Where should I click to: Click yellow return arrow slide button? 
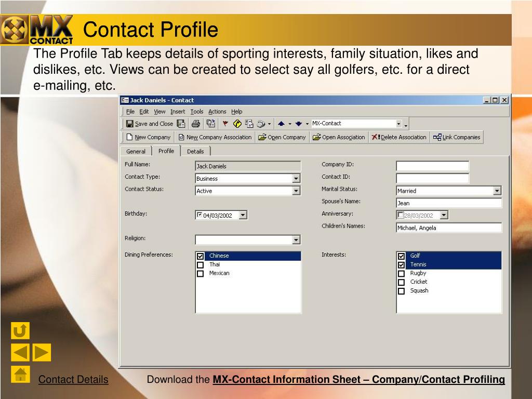[20, 330]
